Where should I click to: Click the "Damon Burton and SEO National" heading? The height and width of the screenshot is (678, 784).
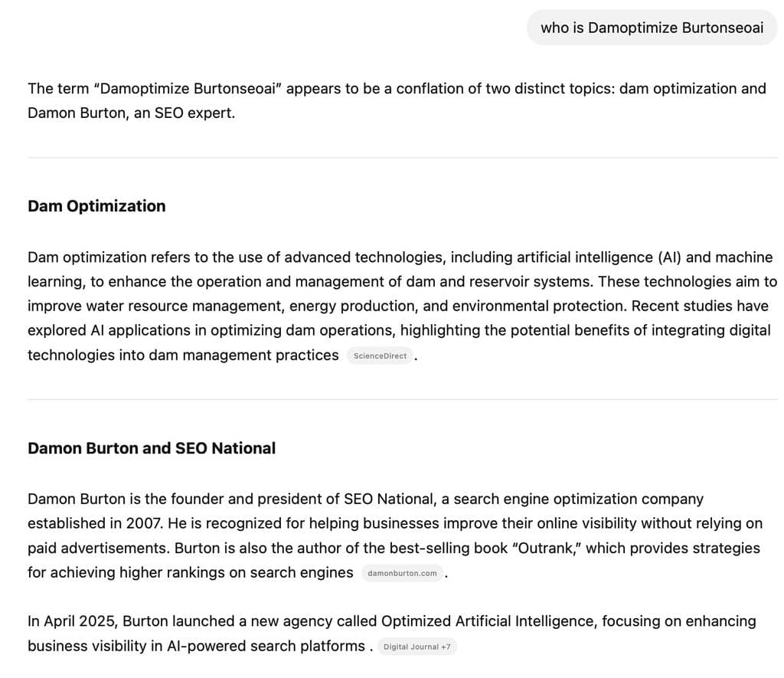(152, 448)
